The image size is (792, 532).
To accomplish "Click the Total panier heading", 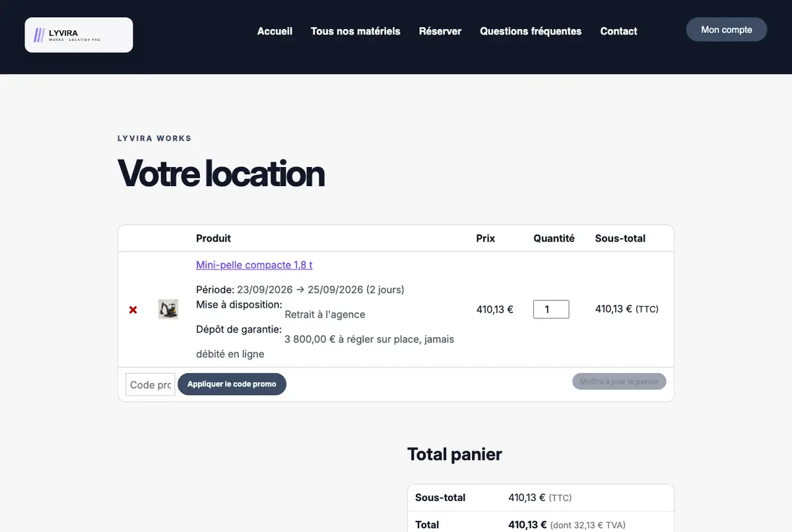I will point(455,454).
